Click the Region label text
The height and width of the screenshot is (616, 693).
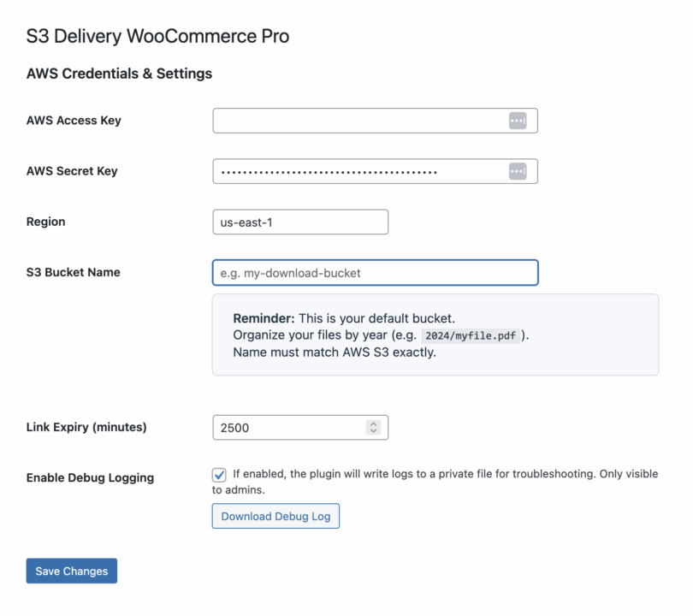point(45,222)
